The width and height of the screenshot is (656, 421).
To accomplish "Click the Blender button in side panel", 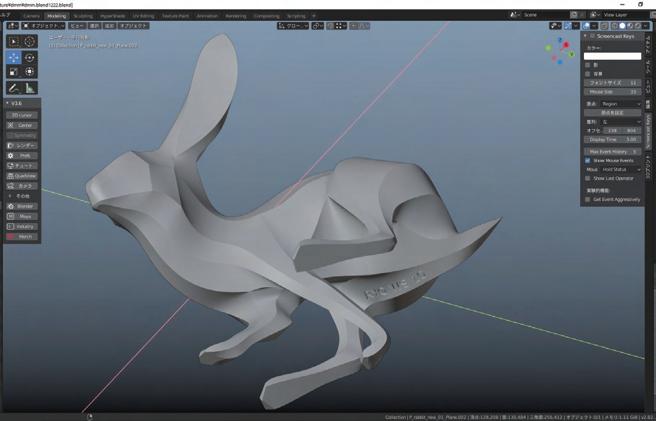I will point(22,206).
